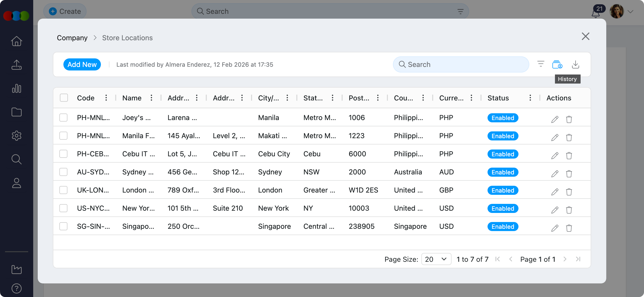Click the Enabled badge for Manila row
The width and height of the screenshot is (644, 297).
(503, 136)
